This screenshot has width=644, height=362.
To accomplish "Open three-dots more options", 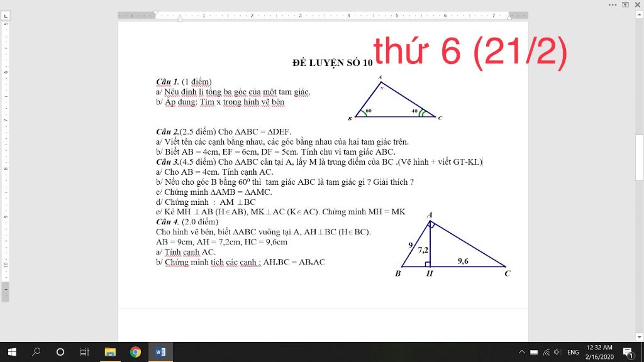I will pos(613,5).
